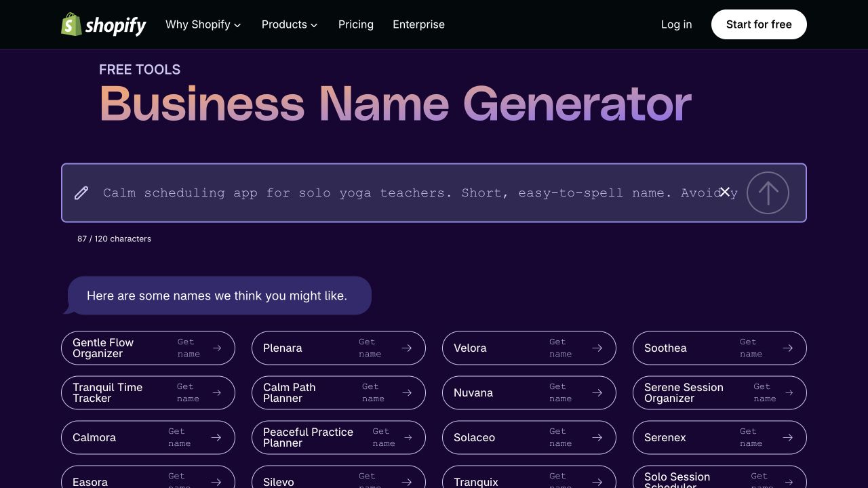Click the arrow icon beside Velora

tap(597, 348)
